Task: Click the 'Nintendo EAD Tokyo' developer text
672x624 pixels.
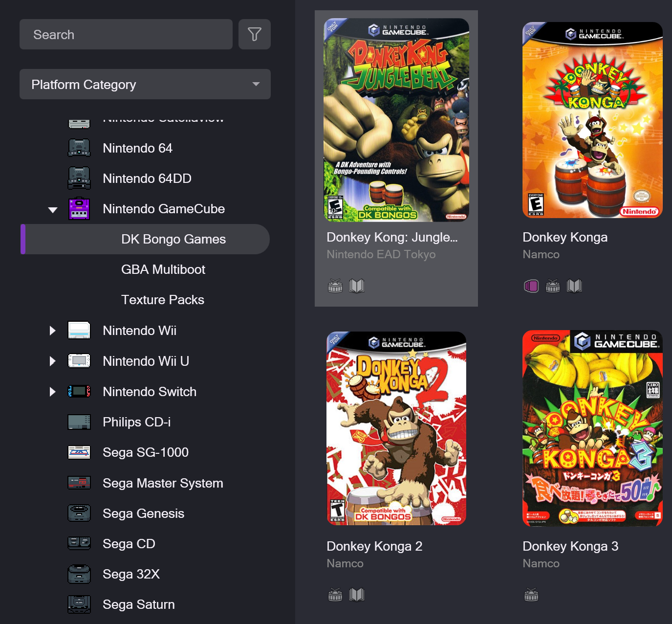Action: tap(381, 254)
